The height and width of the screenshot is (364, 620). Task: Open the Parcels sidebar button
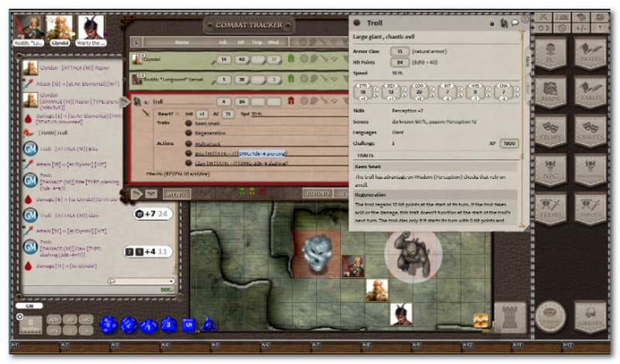591,210
